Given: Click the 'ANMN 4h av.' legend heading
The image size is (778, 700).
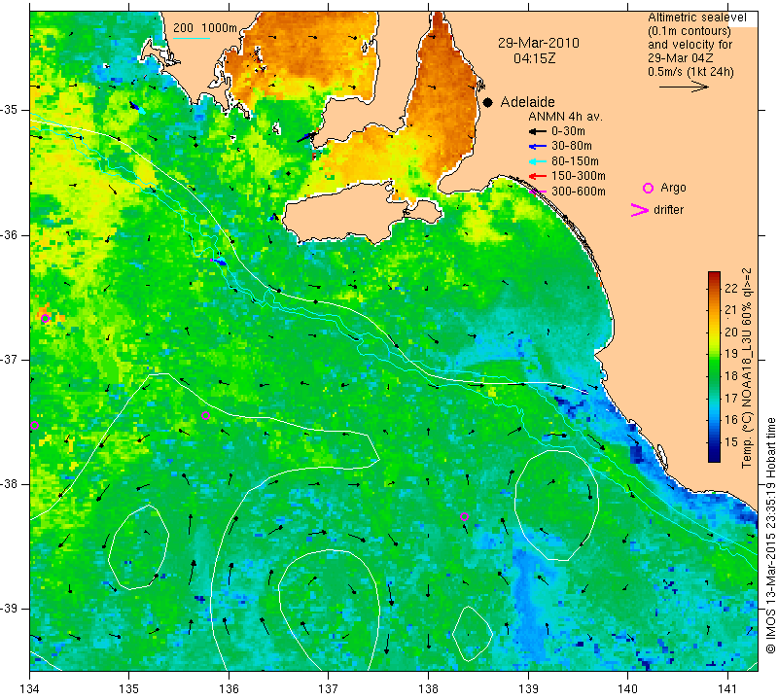Looking at the screenshot, I should (565, 117).
